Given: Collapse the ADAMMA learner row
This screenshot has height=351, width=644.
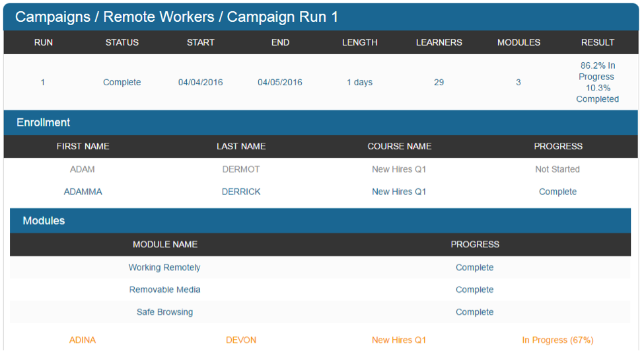Looking at the screenshot, I should 83,192.
